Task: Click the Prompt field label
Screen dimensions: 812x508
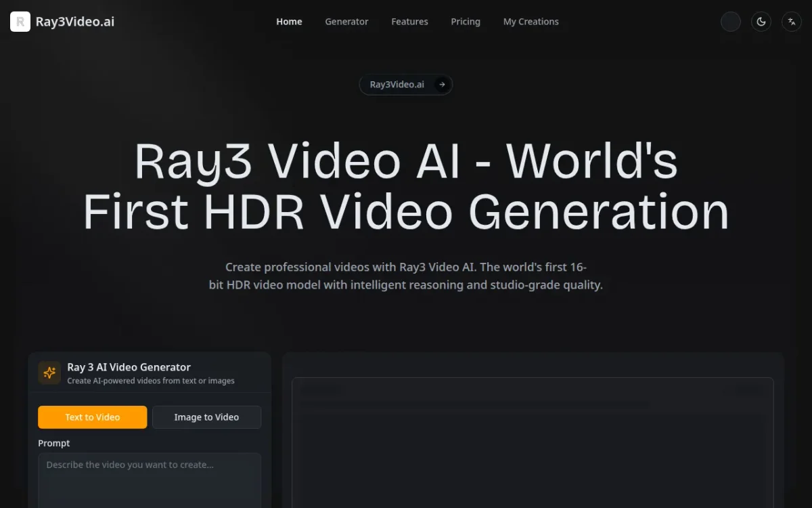Action: click(54, 443)
